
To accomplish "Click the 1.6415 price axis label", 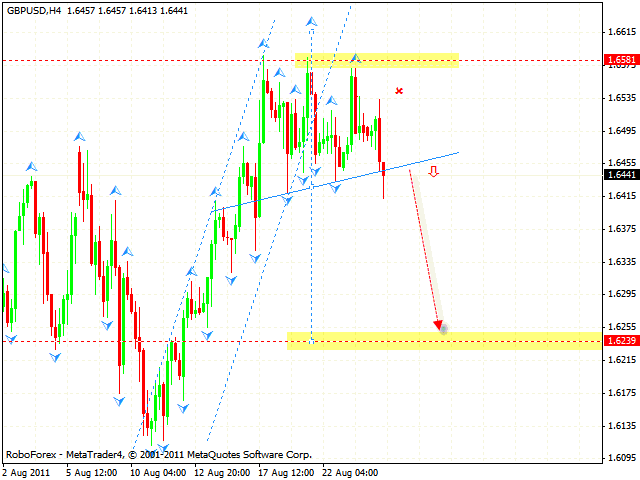I will (622, 196).
